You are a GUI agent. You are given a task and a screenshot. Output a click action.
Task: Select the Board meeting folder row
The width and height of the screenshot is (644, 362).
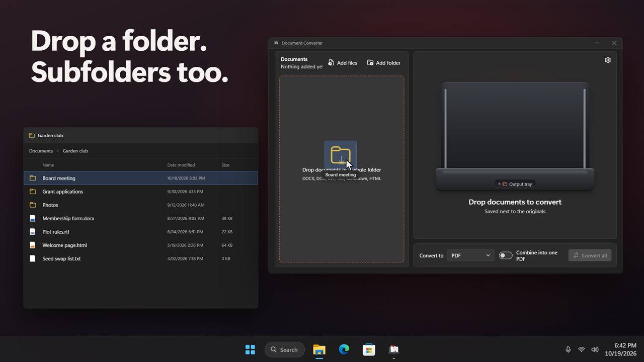click(141, 178)
